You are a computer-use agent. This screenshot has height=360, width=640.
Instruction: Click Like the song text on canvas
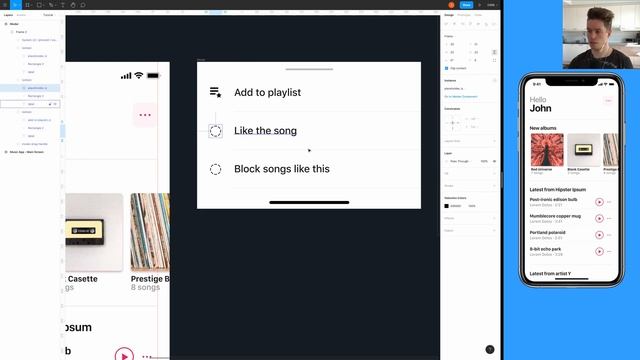[265, 131]
